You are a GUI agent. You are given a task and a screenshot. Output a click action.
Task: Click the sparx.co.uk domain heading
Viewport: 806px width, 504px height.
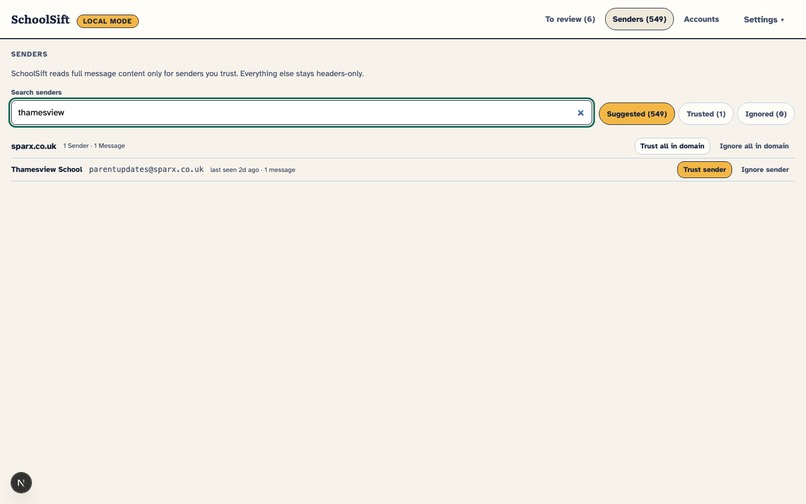[34, 146]
